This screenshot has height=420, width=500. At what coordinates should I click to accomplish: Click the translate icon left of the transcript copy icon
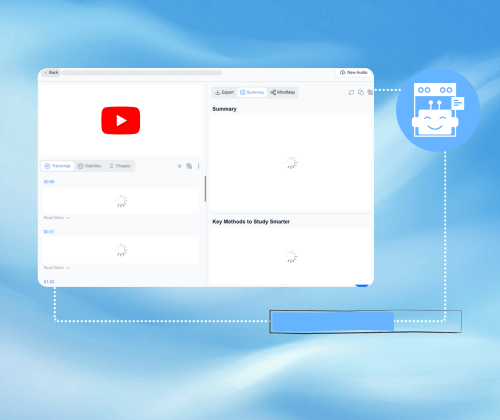180,166
